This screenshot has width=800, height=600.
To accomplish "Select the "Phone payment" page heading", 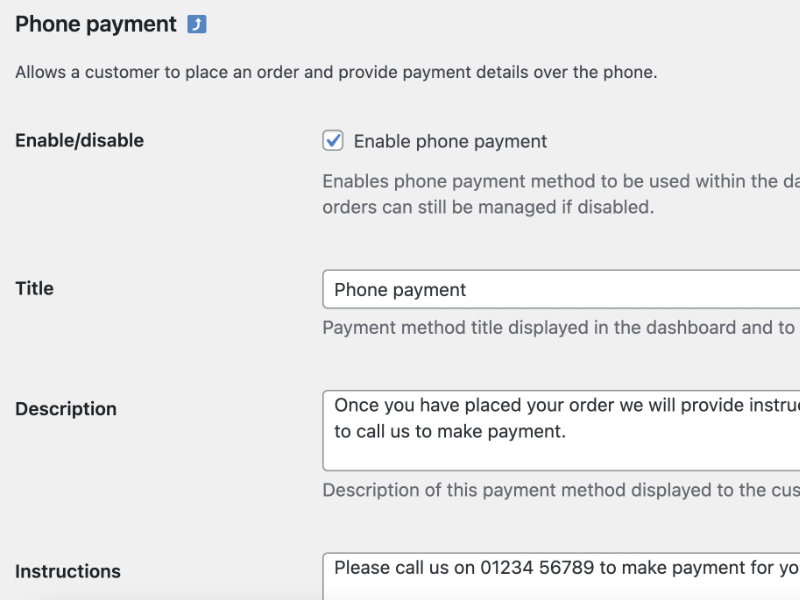I will 95,23.
